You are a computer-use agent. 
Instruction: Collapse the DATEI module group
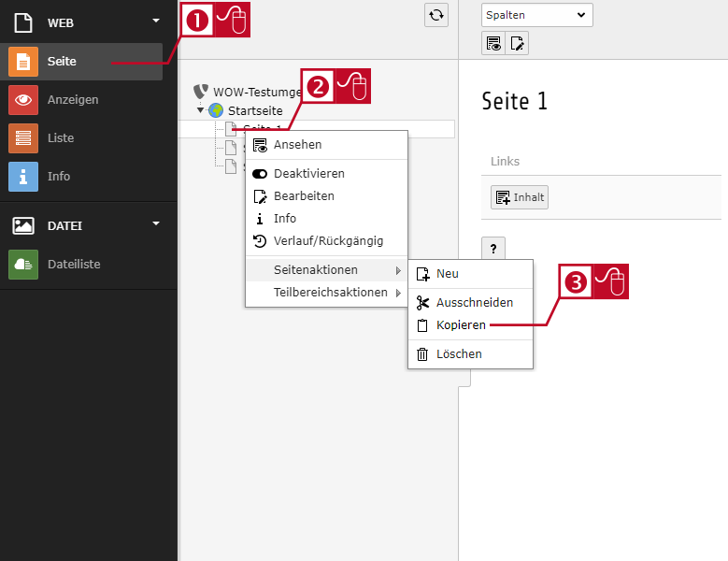click(x=156, y=223)
